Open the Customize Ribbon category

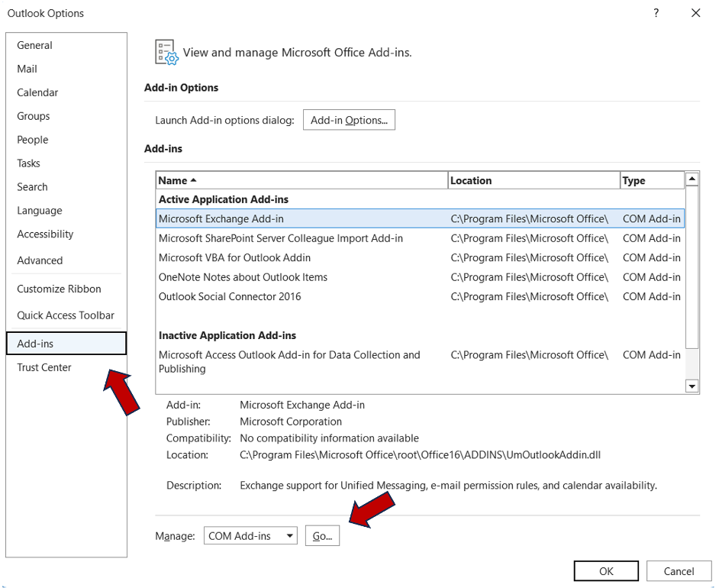click(59, 289)
